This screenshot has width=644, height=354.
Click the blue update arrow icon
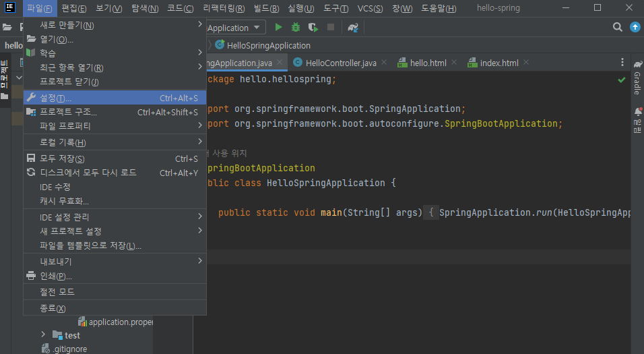click(635, 27)
